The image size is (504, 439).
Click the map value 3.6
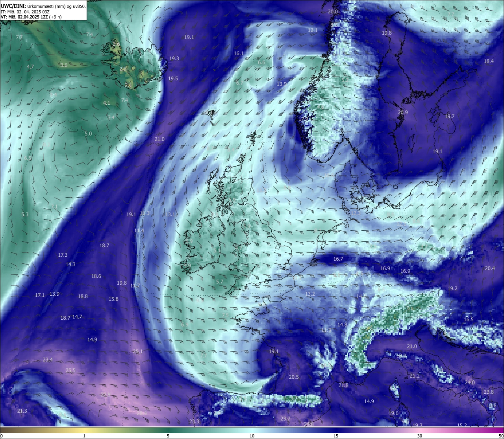coord(64,65)
